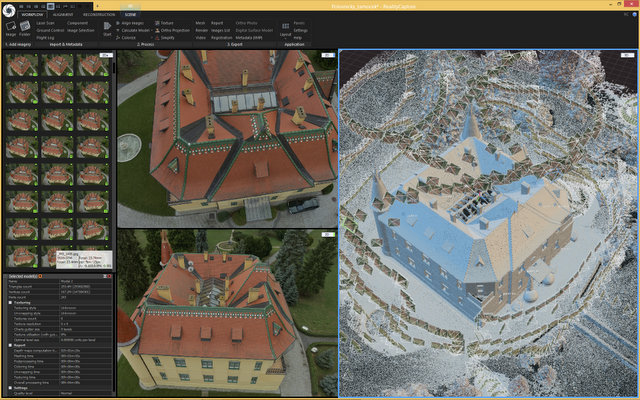Open the Calculate Model dropdown
640x400 pixels.
click(134, 29)
